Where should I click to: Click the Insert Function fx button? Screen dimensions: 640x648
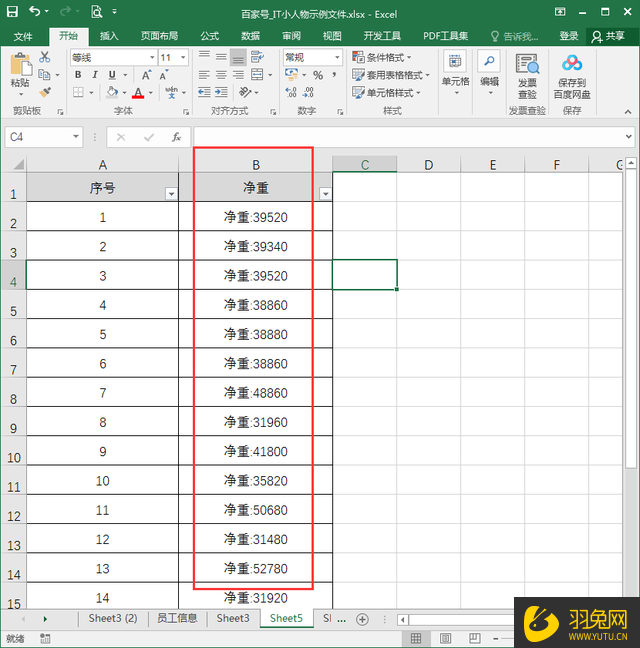176,137
